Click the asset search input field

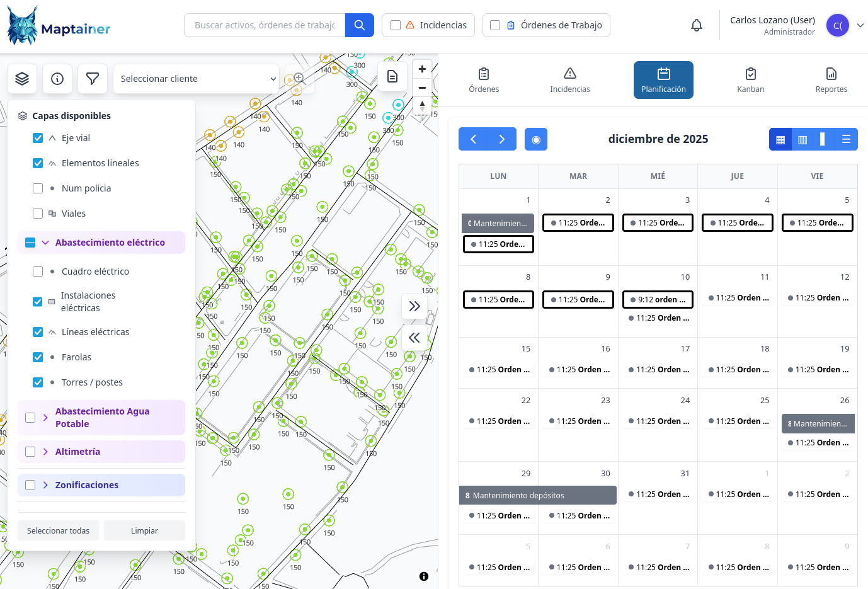click(264, 25)
